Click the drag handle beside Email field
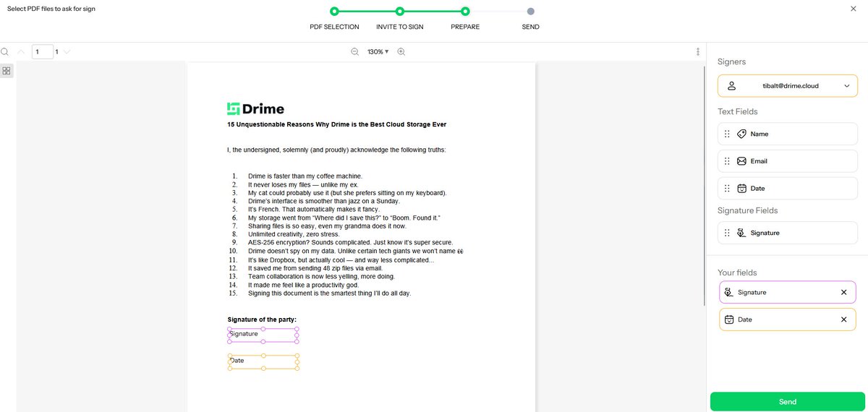Screen dimensions: 868x412 point(727,161)
